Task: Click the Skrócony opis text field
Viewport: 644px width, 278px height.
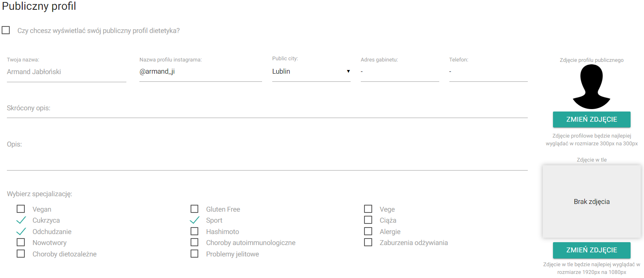Action: pyautogui.click(x=267, y=109)
